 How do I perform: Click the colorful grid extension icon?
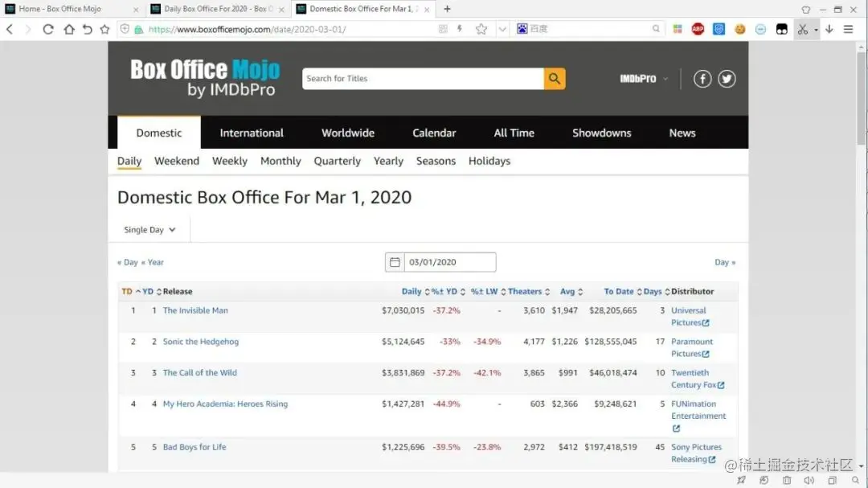[677, 30]
